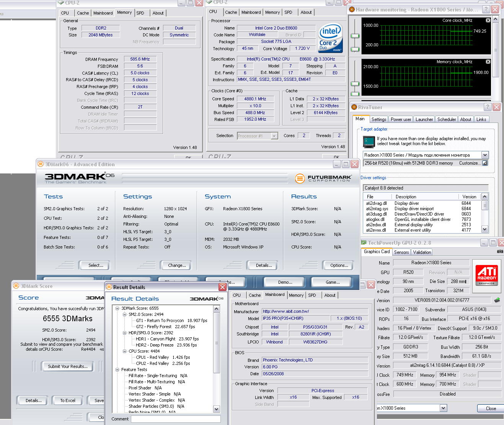Collapse the 3DMark Score 6555 tree node
The width and height of the screenshot is (504, 425).
pos(117,308)
